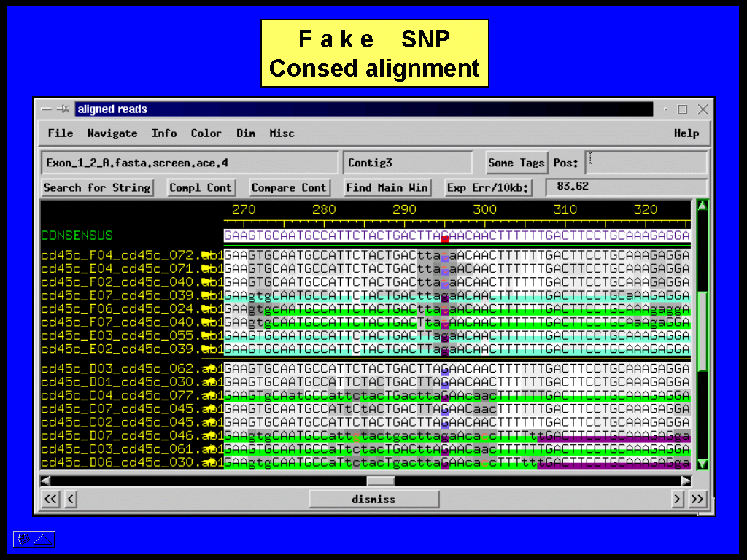The image size is (747, 560).
Task: Jump far right with the double-right arrow
Action: 697,499
